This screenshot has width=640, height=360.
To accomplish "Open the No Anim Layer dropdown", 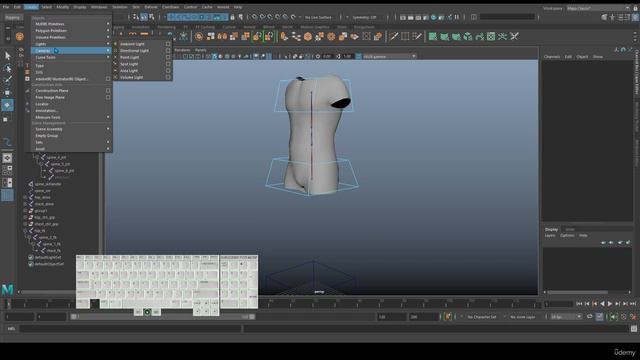I will pyautogui.click(x=523, y=317).
